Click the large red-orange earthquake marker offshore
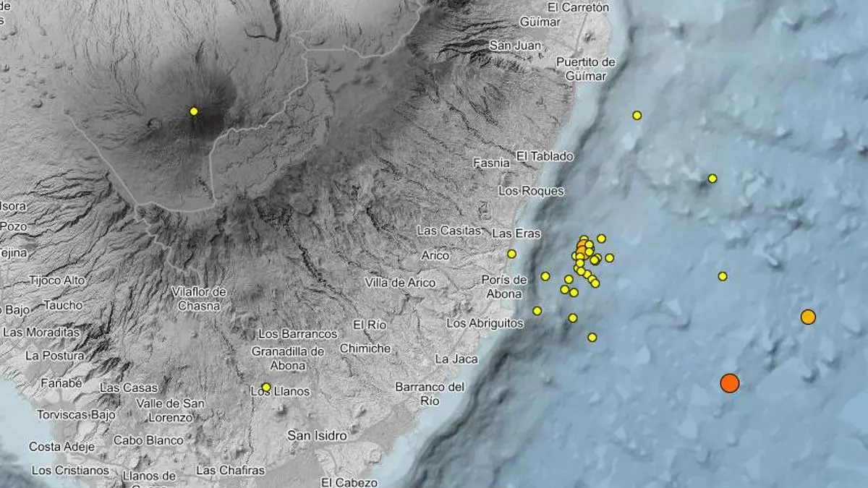 [730, 383]
